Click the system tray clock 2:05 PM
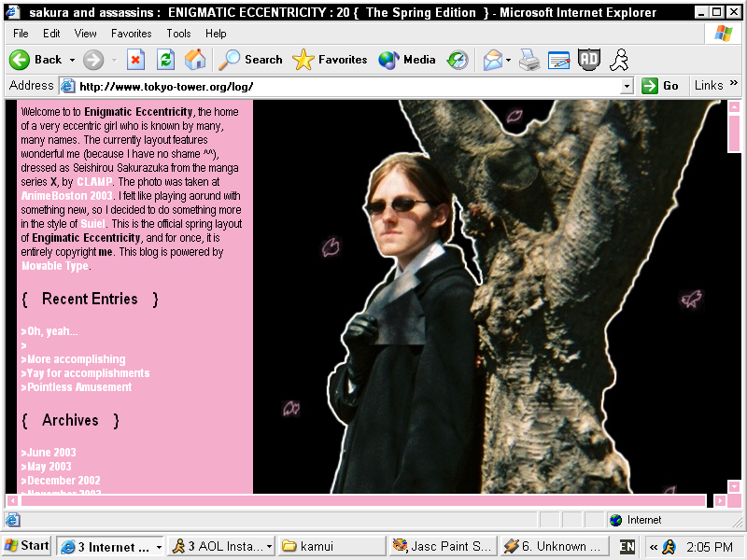The width and height of the screenshot is (747, 560). [x=710, y=547]
